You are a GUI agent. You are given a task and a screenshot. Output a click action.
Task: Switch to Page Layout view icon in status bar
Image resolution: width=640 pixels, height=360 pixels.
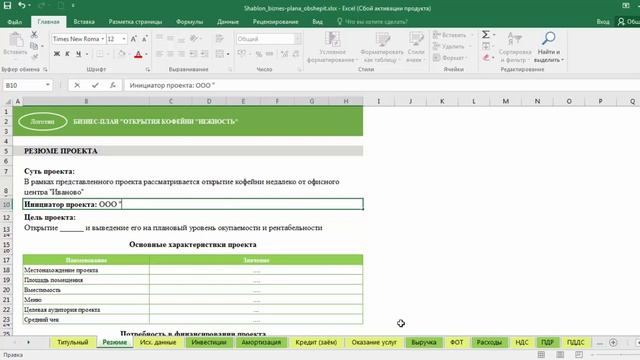point(560,355)
